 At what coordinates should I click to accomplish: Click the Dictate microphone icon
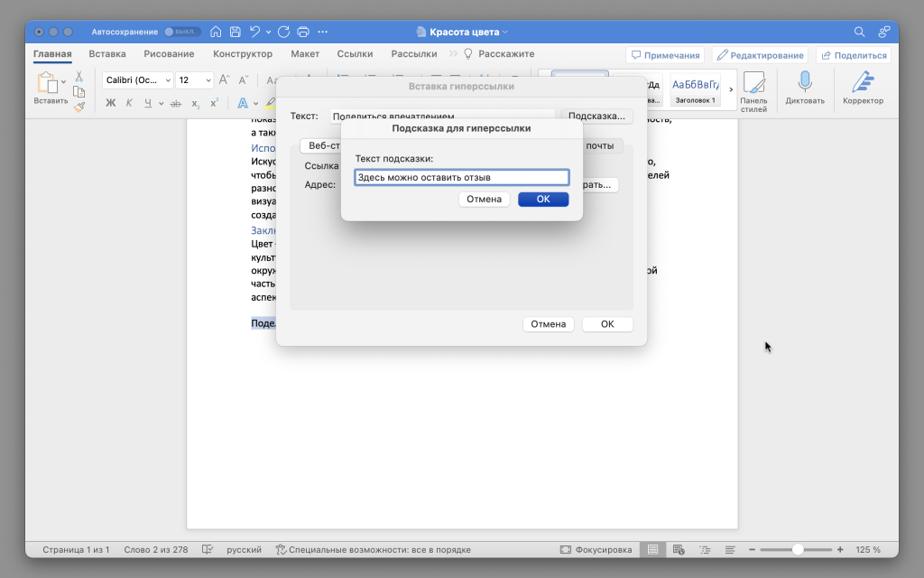point(804,83)
